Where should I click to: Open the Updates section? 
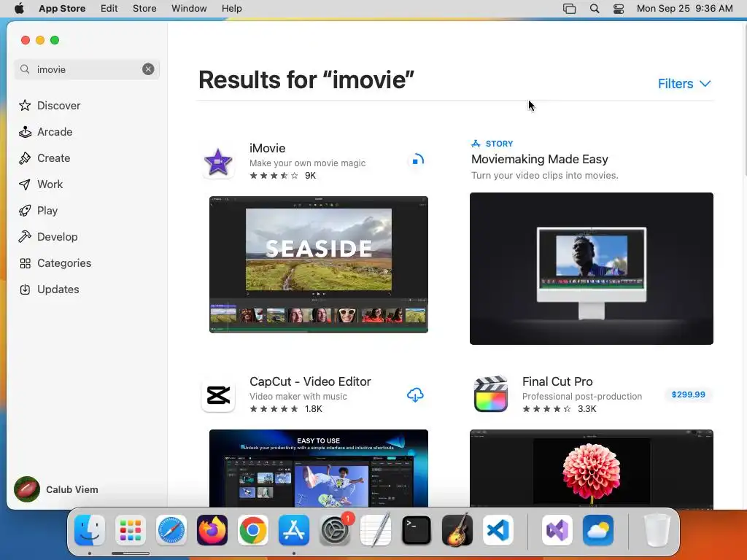tap(49, 289)
